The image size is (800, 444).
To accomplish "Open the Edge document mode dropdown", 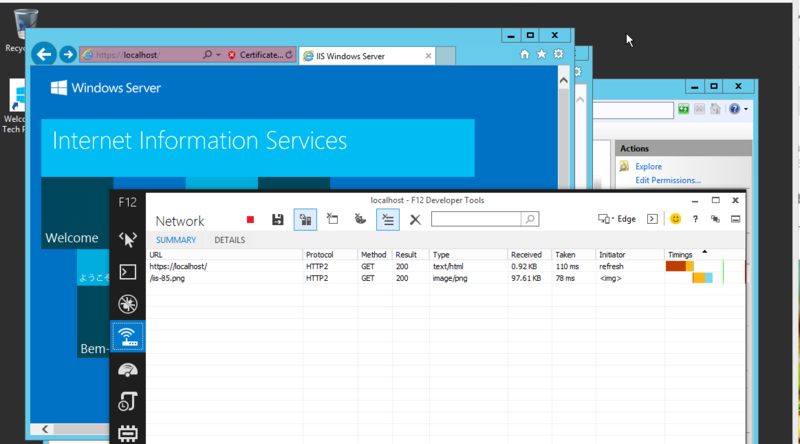I will click(616, 219).
